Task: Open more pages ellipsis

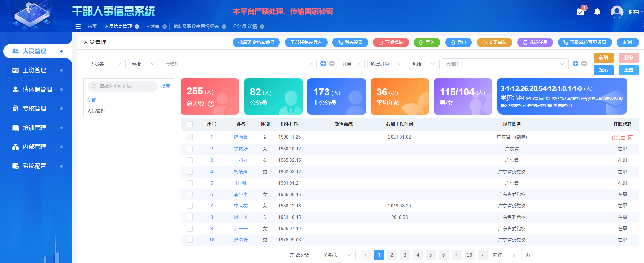Action: coord(456,255)
